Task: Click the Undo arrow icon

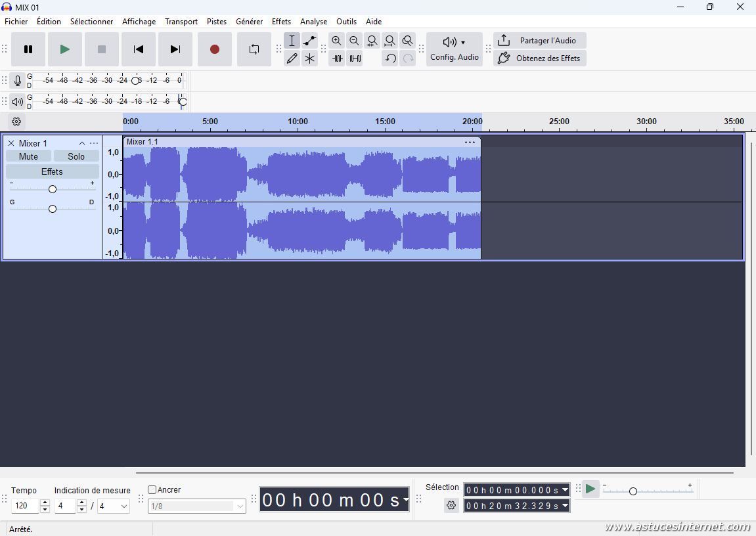Action: point(390,58)
